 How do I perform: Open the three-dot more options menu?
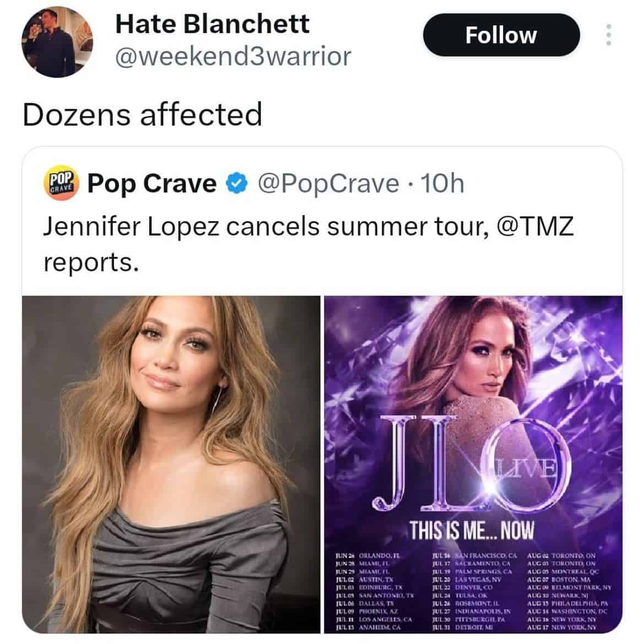(x=608, y=35)
